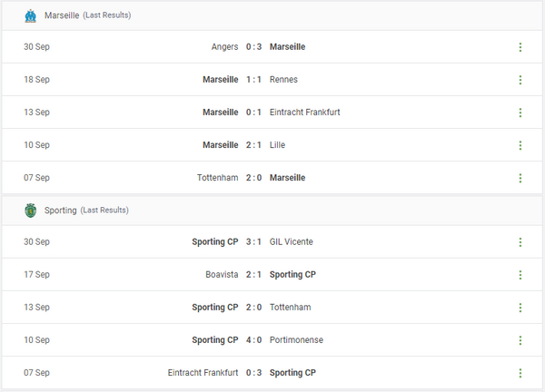Click the Marseille club logo icon
Viewport: 545px width, 392px height.
31,15
